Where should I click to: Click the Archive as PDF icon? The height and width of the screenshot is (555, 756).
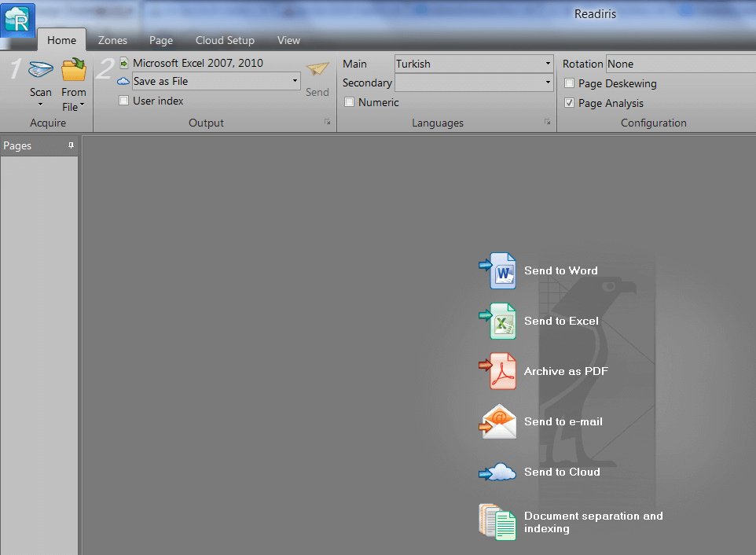pos(497,371)
